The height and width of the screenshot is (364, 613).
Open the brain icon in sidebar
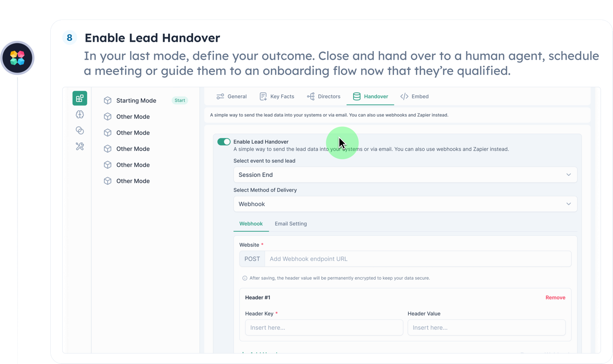click(x=80, y=114)
